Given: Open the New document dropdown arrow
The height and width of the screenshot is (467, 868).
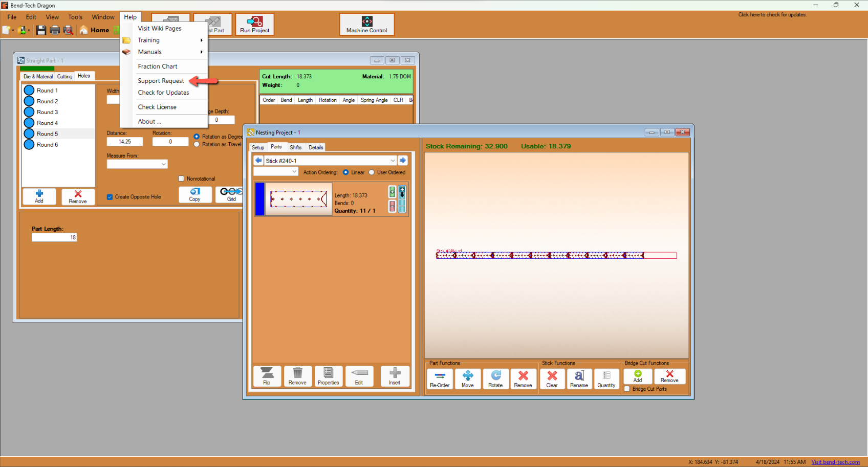Looking at the screenshot, I should click(13, 30).
